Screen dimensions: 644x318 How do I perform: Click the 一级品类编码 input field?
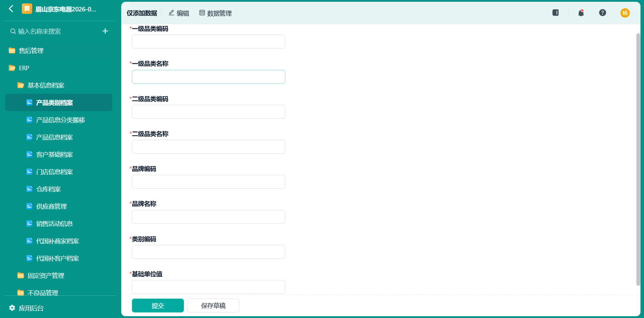tap(208, 42)
